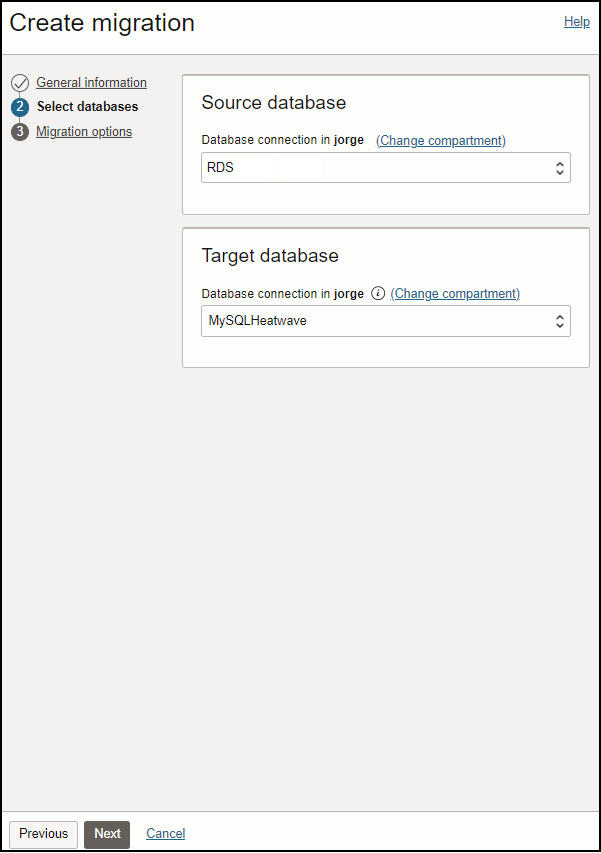The height and width of the screenshot is (853, 601).
Task: Change compartment for the target database
Action: coord(455,293)
